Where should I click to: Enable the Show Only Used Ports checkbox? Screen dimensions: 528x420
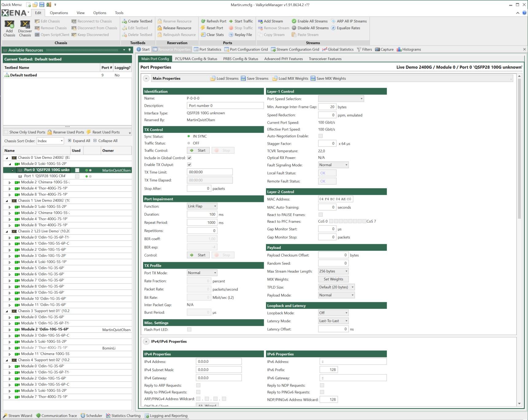coord(6,132)
